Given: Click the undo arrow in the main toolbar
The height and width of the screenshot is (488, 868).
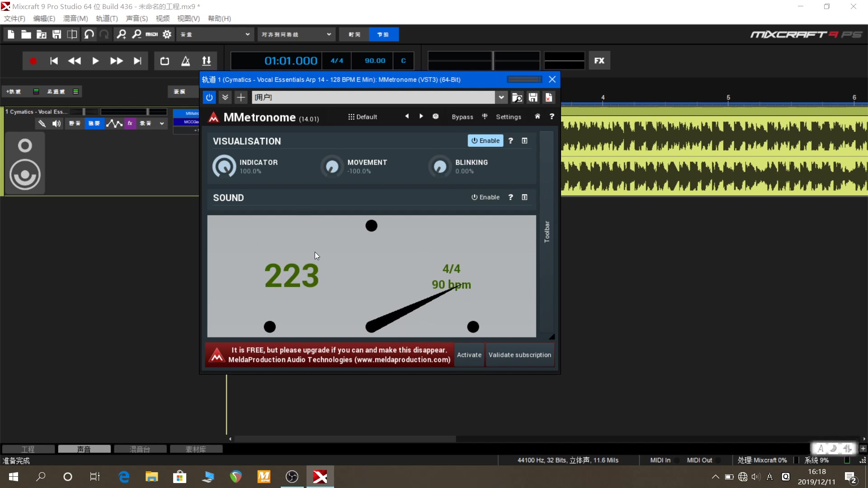Looking at the screenshot, I should point(89,34).
